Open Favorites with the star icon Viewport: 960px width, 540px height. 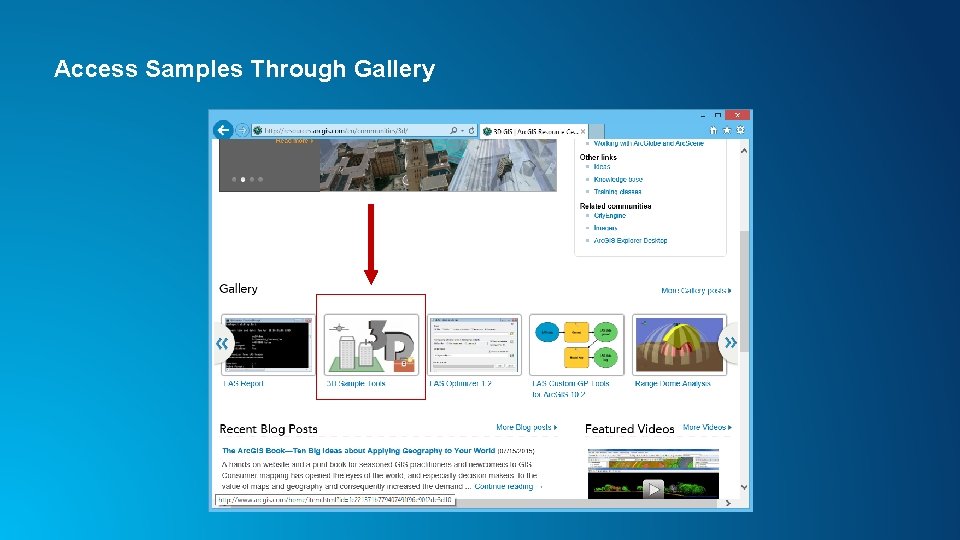[x=727, y=130]
